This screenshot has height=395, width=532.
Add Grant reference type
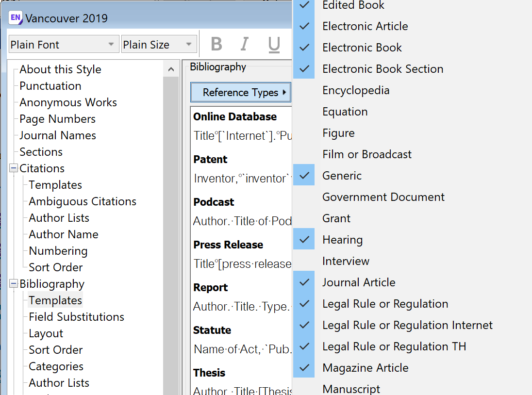[336, 218]
